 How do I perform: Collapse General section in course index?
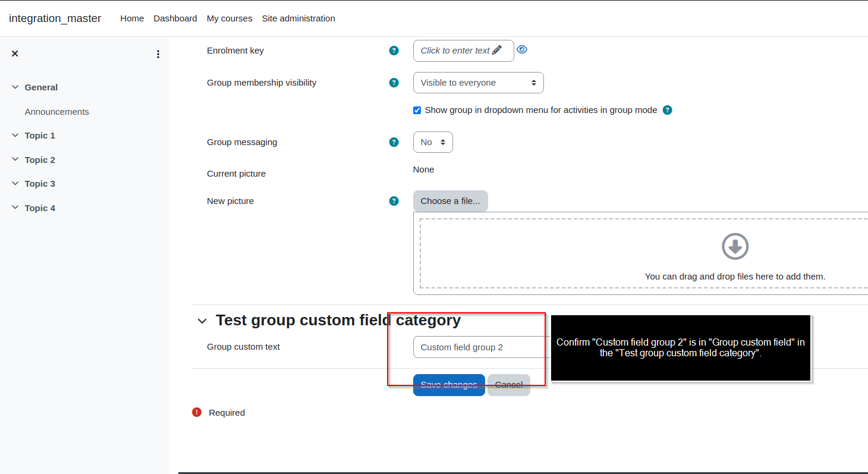(x=15, y=87)
